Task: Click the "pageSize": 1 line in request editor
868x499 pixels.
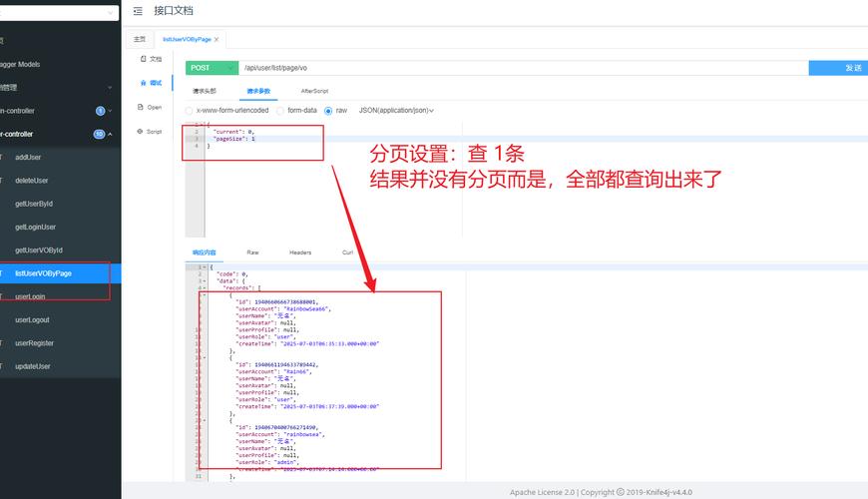Action: [234, 139]
